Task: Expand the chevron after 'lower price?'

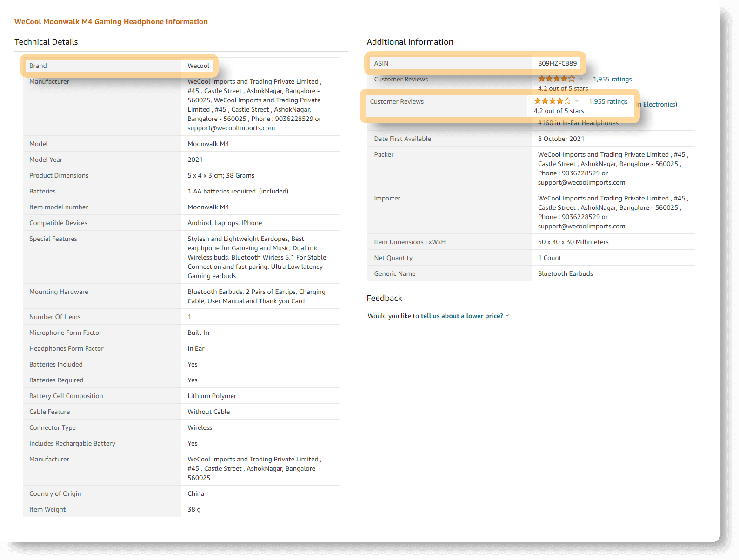Action: click(x=507, y=315)
